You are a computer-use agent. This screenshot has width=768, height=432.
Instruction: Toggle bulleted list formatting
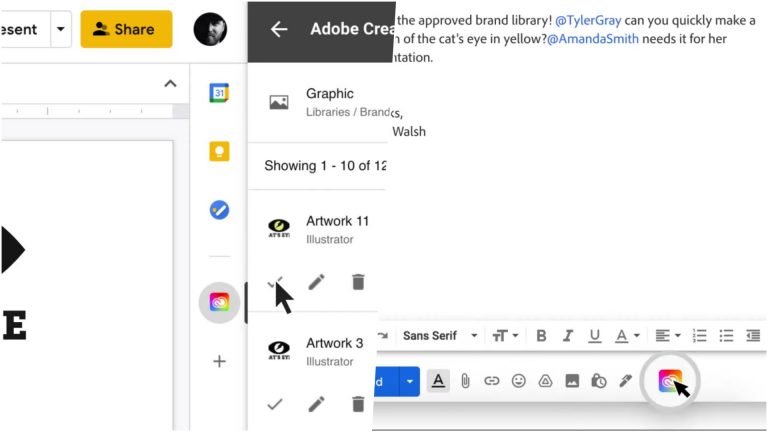click(x=726, y=336)
